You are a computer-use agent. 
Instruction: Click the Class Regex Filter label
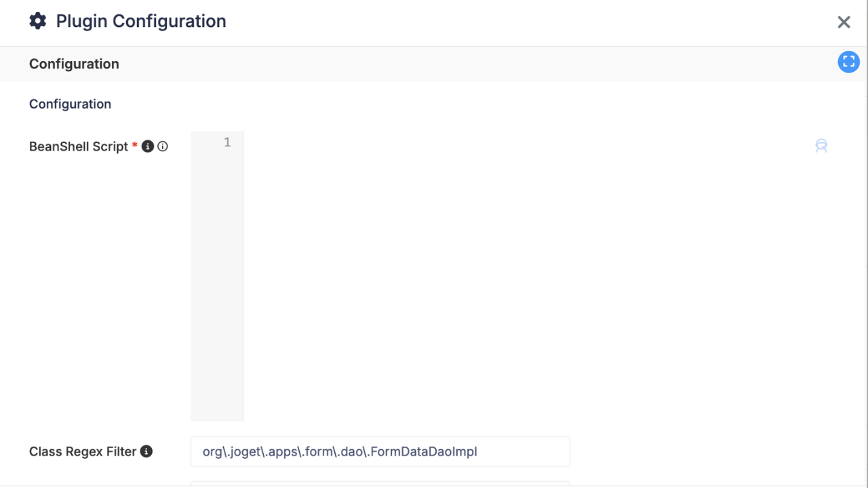click(83, 451)
